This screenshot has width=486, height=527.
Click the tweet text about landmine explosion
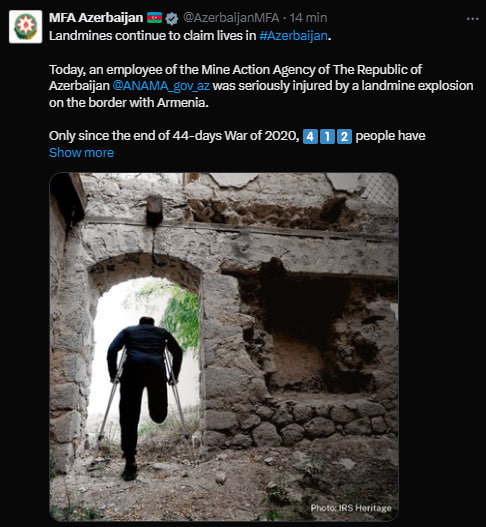261,86
